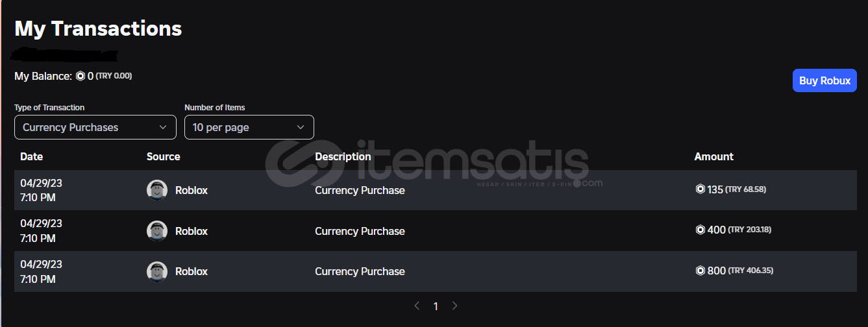Go to the previous page with the left arrow

tap(417, 306)
